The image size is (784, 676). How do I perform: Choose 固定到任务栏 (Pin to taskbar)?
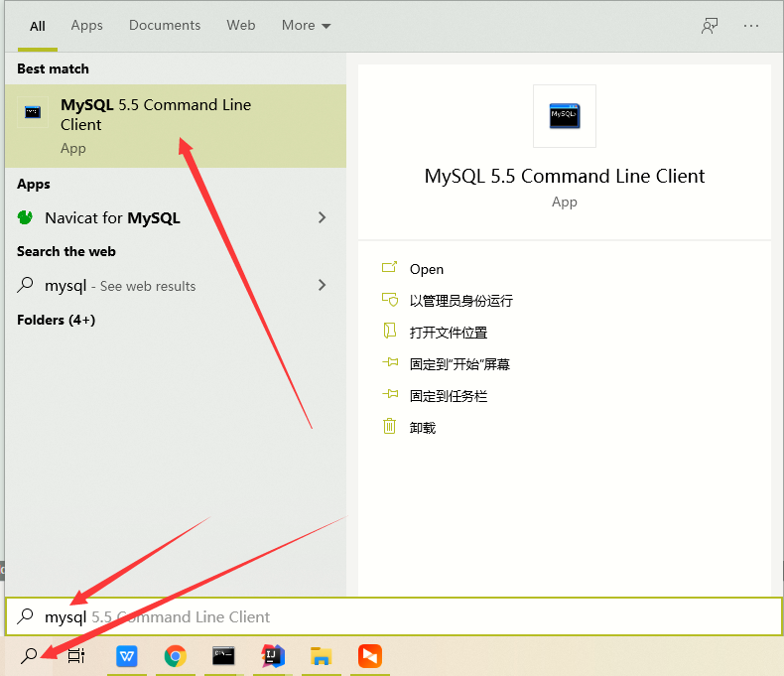point(449,396)
